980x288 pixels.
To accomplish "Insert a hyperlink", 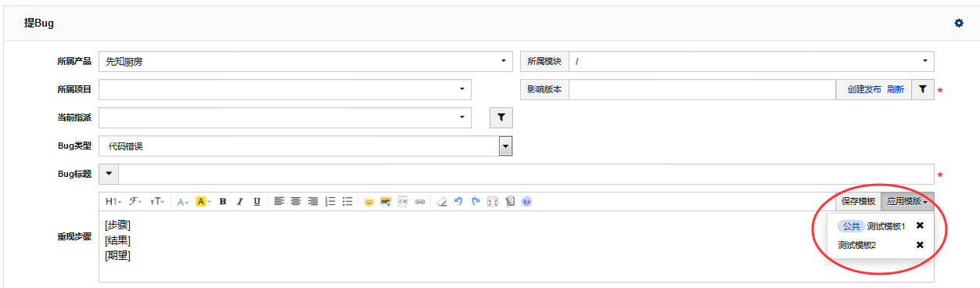I will point(421,201).
